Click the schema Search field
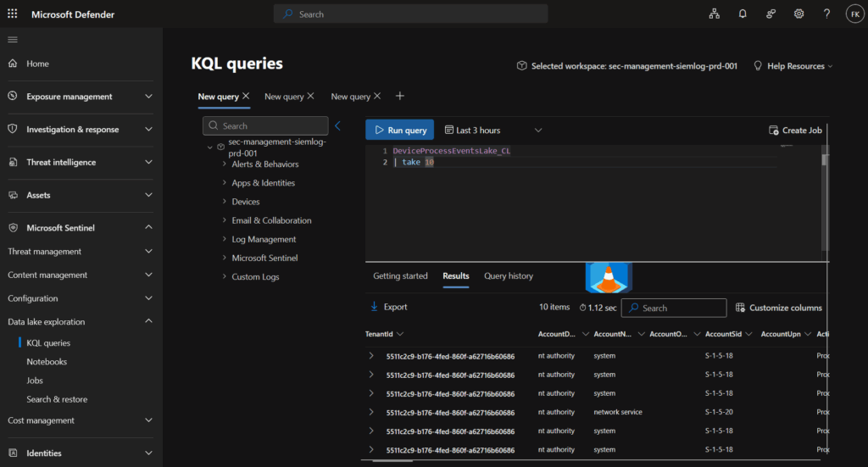 265,125
